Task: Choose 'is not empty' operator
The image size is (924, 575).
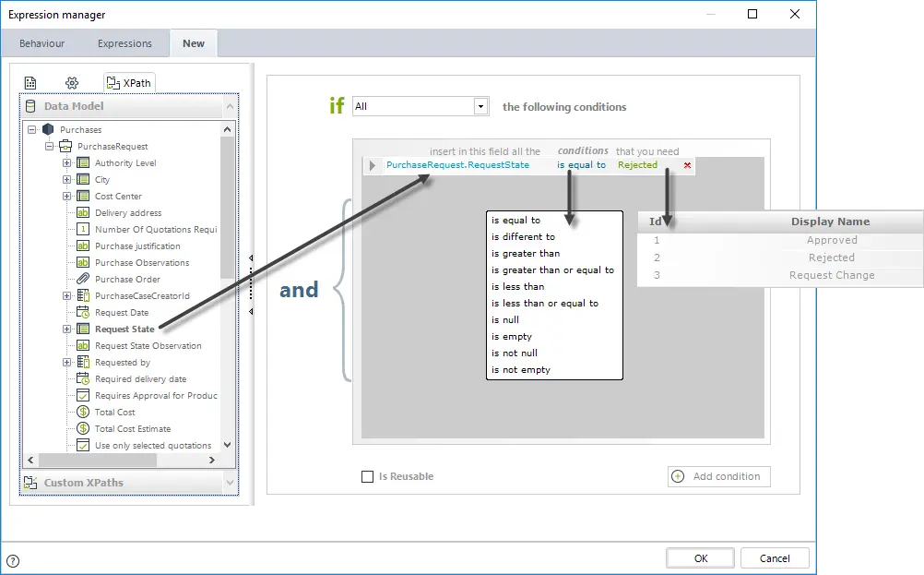Action: coord(521,370)
